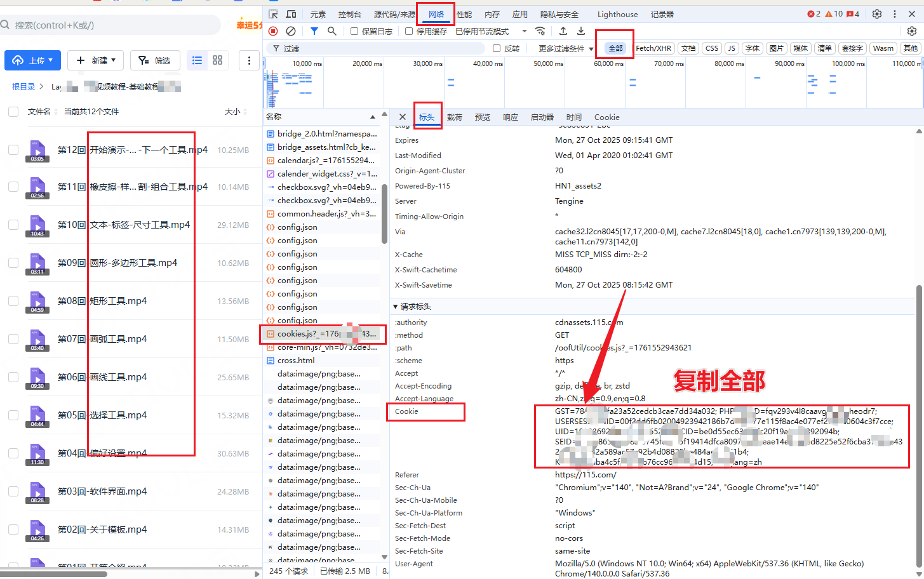Toggle the device toolbar emulation icon
924x579 pixels.
tap(291, 14)
